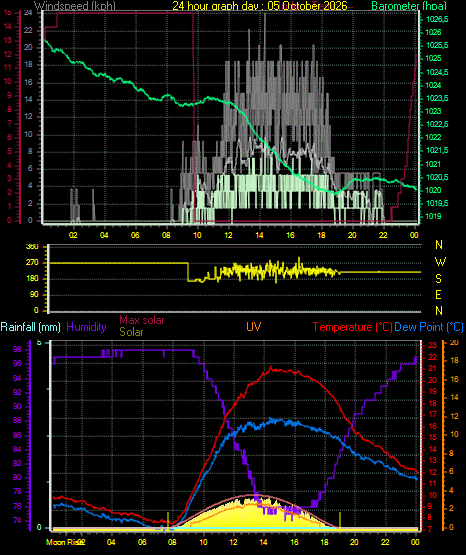The height and width of the screenshot is (555, 466).
Task: Click the Solar legend label
Action: coord(131,332)
